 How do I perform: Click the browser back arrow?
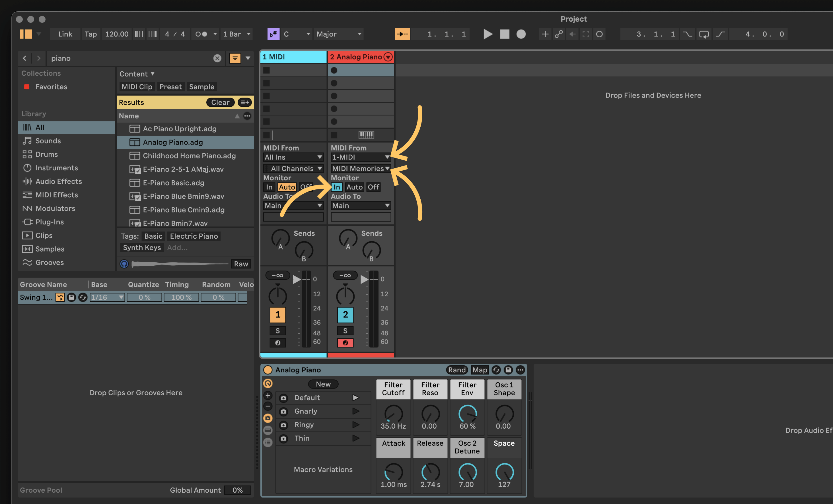(x=25, y=58)
